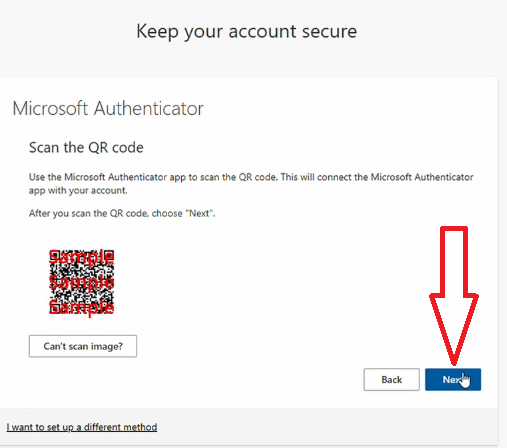Click the paragraph starting "Use the Microsoft Authenticator app"
Image resolution: width=507 pixels, height=448 pixels.
[x=251, y=184]
